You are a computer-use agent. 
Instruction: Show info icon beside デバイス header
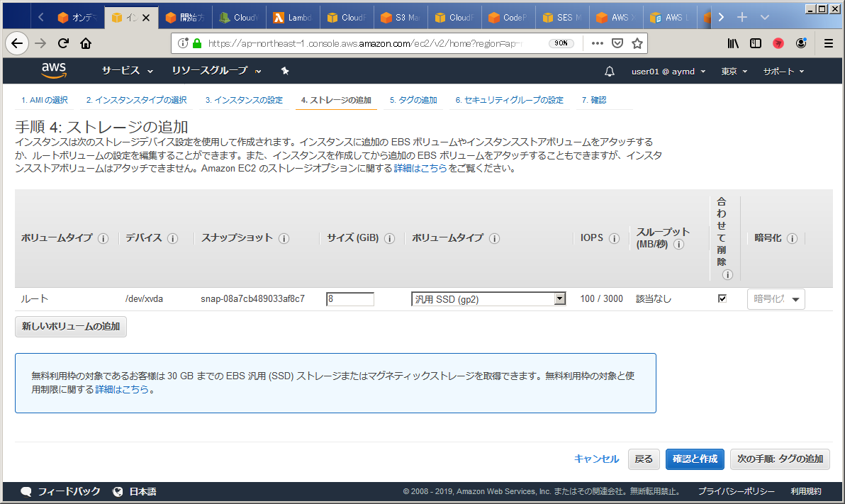172,238
